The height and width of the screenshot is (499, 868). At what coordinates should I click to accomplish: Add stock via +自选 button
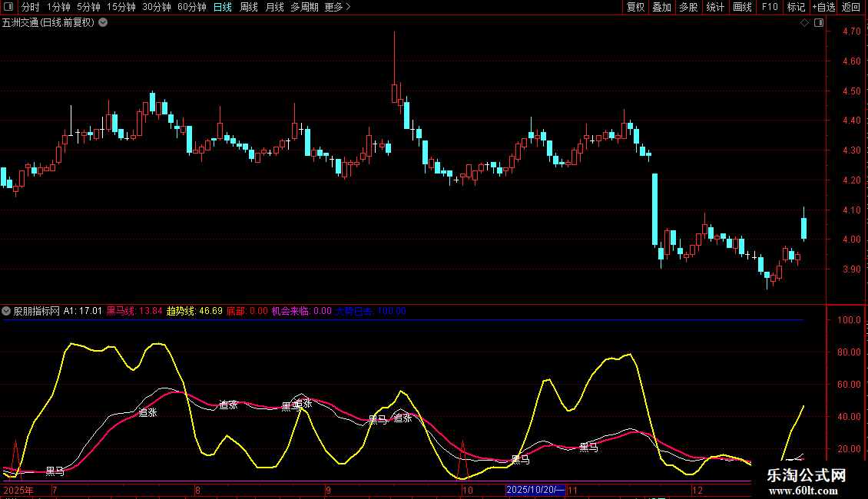823,7
